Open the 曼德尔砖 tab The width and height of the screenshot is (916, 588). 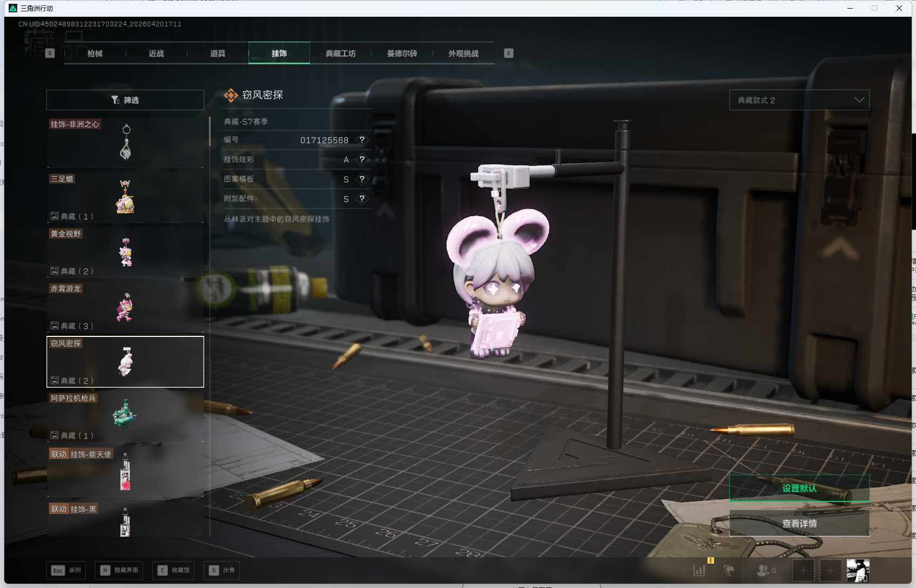(402, 53)
